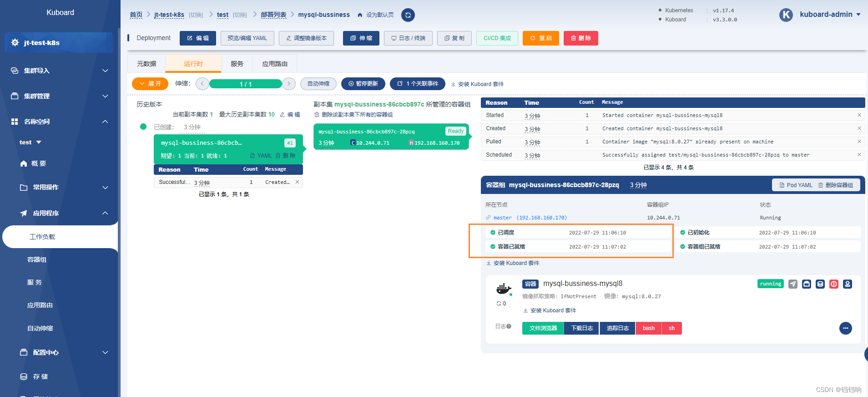Viewport: 868px width, 397px height.
Task: Click the 复制 button
Action: coord(454,38)
